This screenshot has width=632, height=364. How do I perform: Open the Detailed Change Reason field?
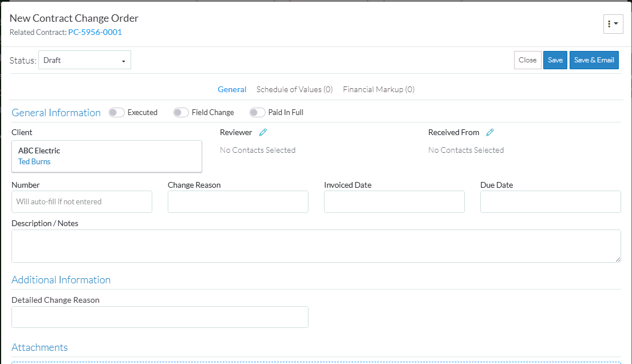click(x=160, y=317)
